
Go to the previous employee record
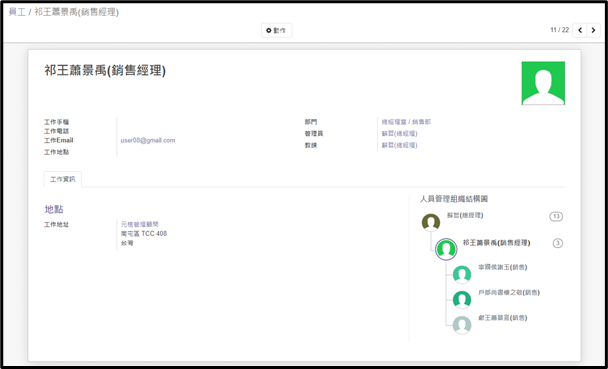[580, 30]
